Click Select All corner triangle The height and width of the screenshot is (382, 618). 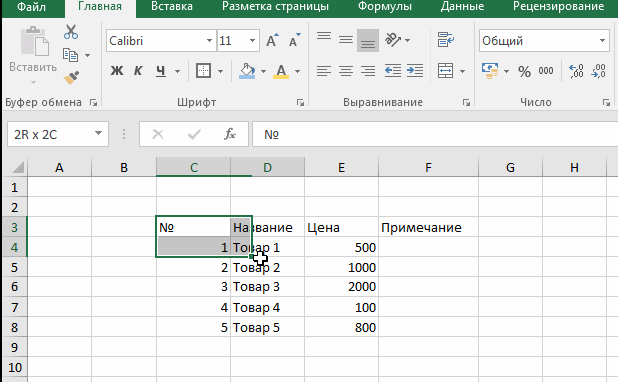coord(18,168)
